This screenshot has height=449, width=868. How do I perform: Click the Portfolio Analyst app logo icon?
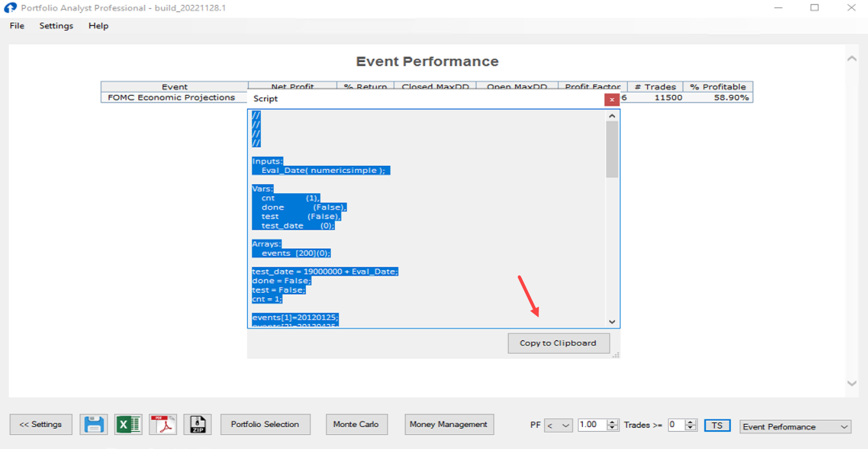(10, 8)
